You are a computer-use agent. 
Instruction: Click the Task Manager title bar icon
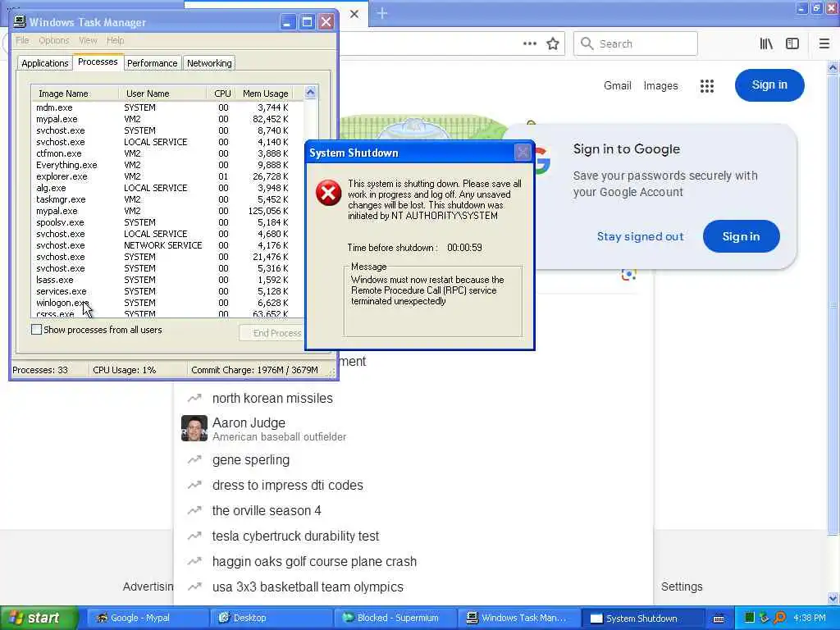(20, 22)
